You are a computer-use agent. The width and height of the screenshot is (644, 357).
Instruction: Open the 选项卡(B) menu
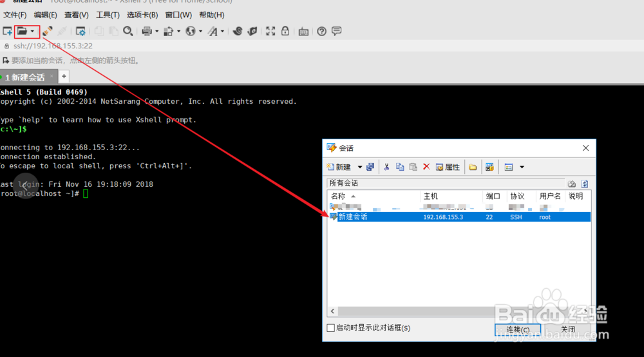click(142, 15)
